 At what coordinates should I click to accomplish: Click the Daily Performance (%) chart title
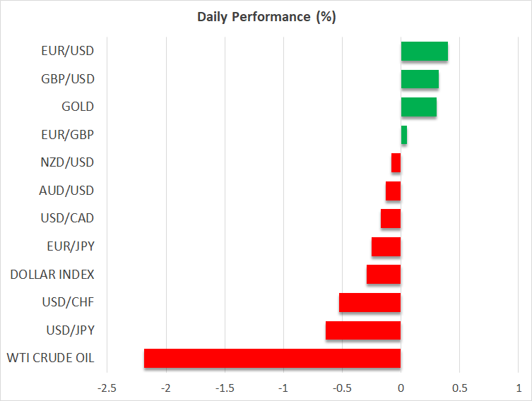click(x=266, y=17)
